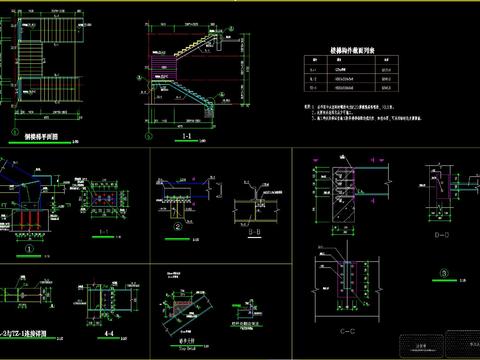This screenshot has height=360, width=480.
Task: Select the circled axis bubble below section 1-1
Action: pos(149,136)
